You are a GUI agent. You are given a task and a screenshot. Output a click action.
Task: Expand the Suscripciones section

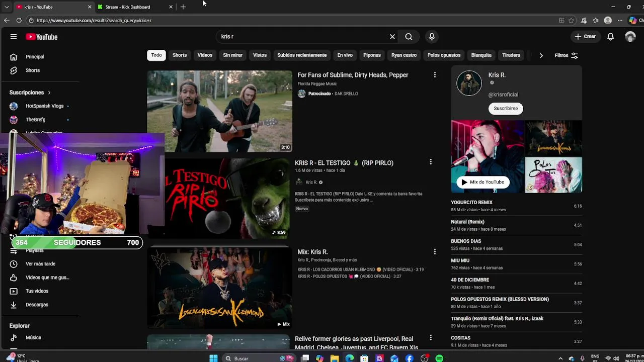tap(30, 93)
